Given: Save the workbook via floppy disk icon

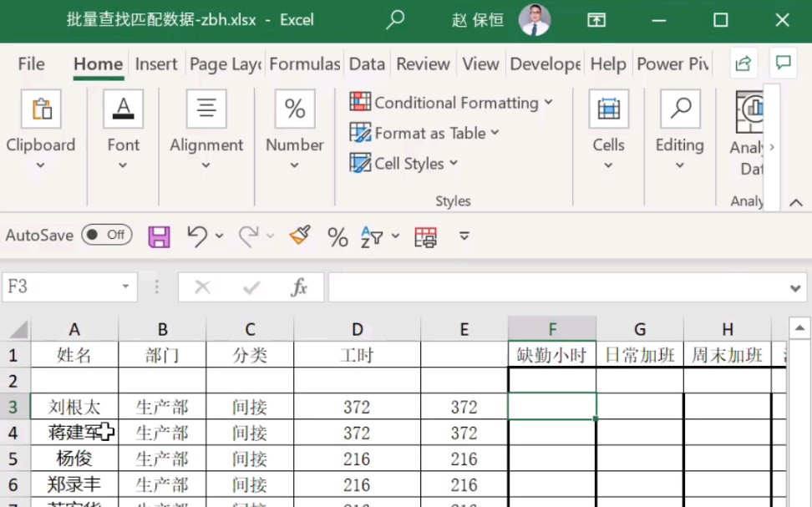Looking at the screenshot, I should [159, 236].
